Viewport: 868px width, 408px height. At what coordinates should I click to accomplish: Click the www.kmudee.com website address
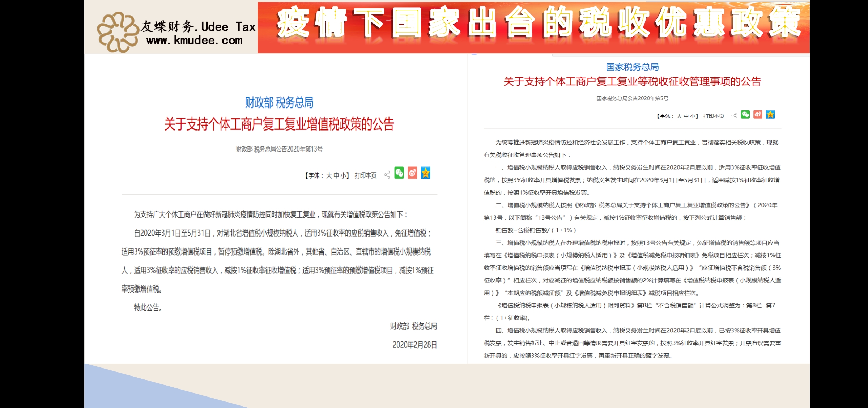(194, 41)
